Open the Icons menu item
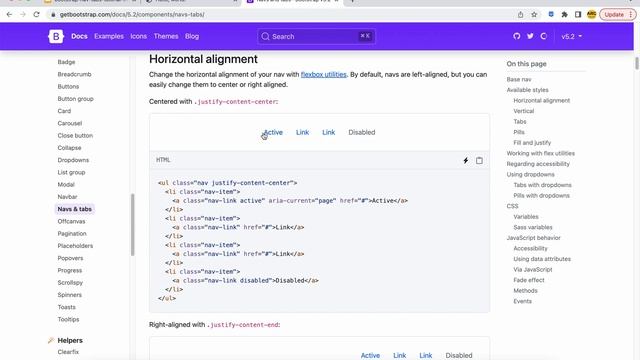 tap(138, 36)
